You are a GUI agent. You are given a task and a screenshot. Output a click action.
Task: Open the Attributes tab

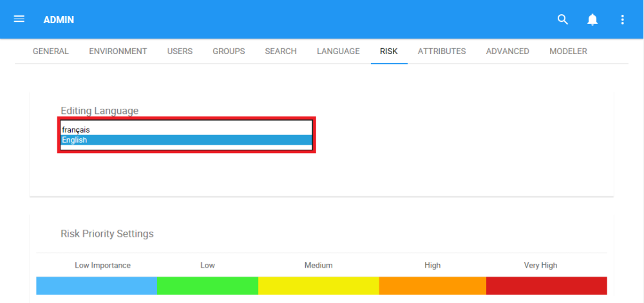[442, 51]
